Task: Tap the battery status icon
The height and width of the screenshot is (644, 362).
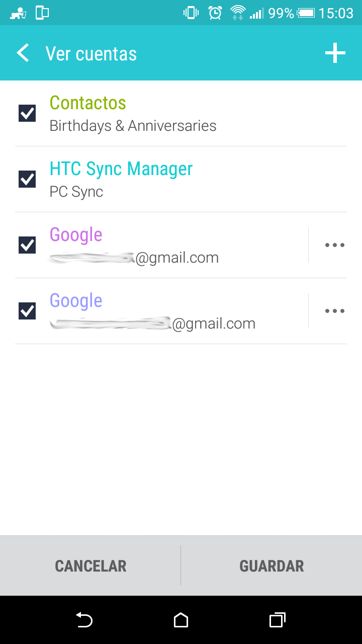Action: [306, 13]
